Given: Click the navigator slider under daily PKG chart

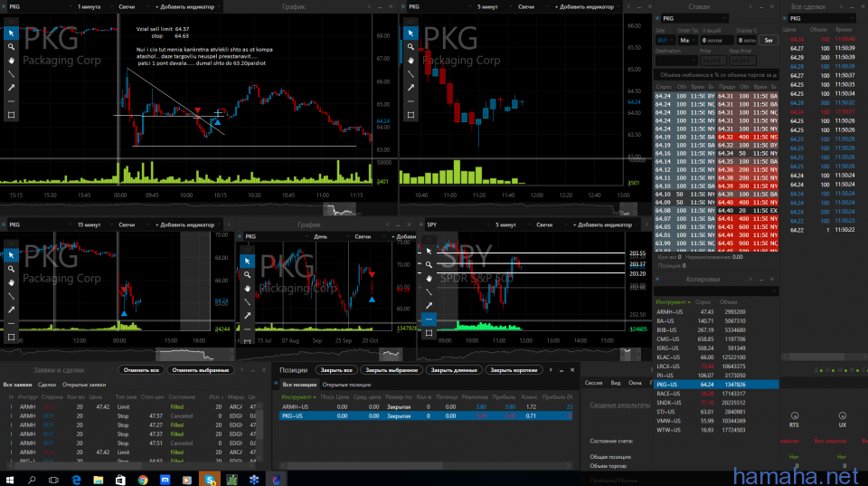Looking at the screenshot, I should 391,353.
